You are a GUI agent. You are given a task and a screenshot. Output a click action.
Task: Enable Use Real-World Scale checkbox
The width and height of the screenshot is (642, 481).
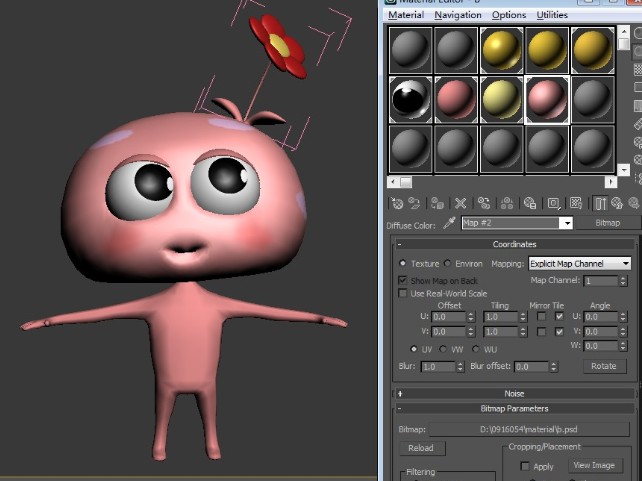pyautogui.click(x=403, y=293)
